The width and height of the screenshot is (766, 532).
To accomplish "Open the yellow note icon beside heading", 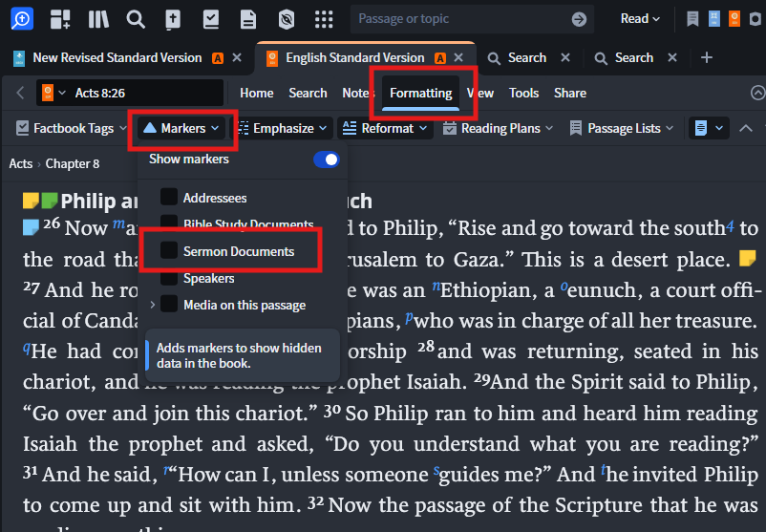I will (x=31, y=201).
